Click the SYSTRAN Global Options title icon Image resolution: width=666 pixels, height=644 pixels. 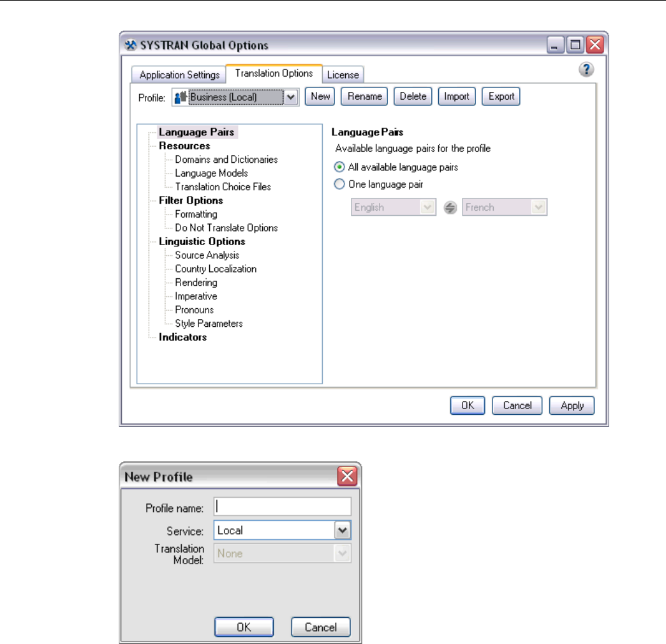click(x=131, y=45)
